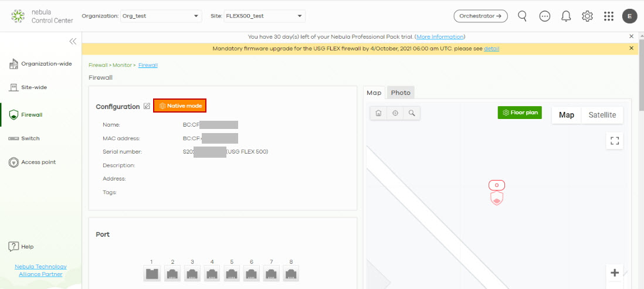Click the Nebula Control Center logo
Viewport: 644px width, 289px height.
[42, 16]
